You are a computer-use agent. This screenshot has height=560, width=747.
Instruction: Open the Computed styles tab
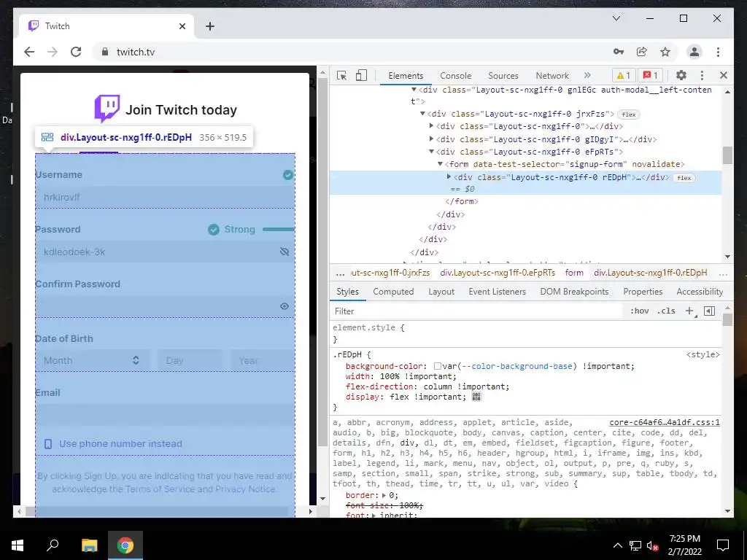(x=393, y=292)
